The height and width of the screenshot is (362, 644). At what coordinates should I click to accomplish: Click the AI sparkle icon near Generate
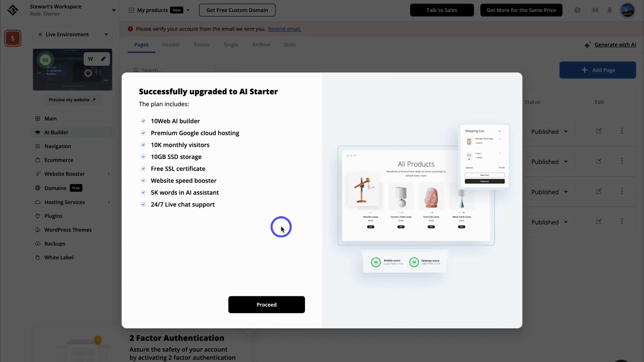pos(588,45)
